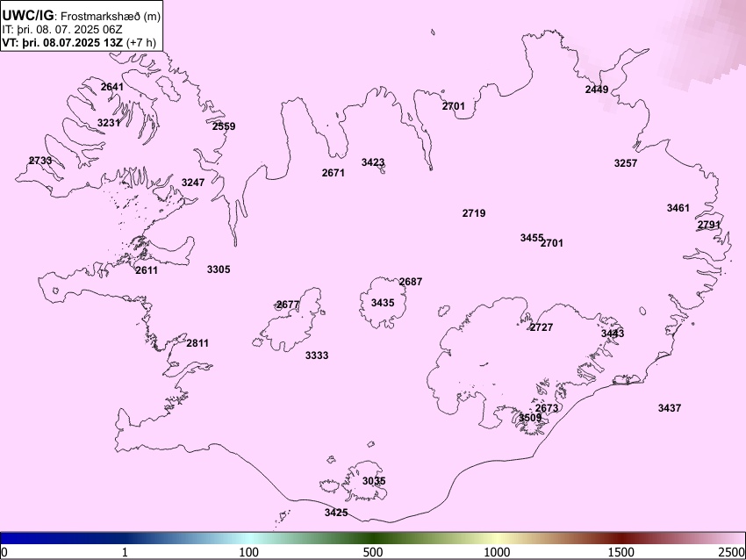Viewport: 746px width, 560px height.
Task: Select the 3035 value label
Action: [374, 481]
